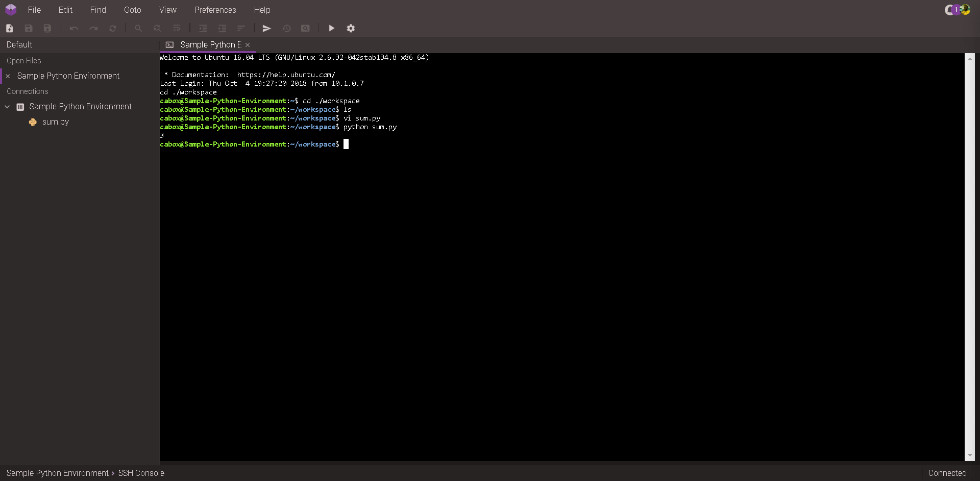This screenshot has width=980, height=481.
Task: Open the Preferences menu
Action: pyautogui.click(x=215, y=10)
